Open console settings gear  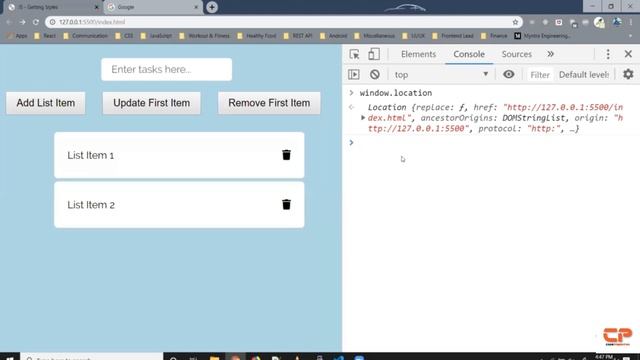[628, 74]
